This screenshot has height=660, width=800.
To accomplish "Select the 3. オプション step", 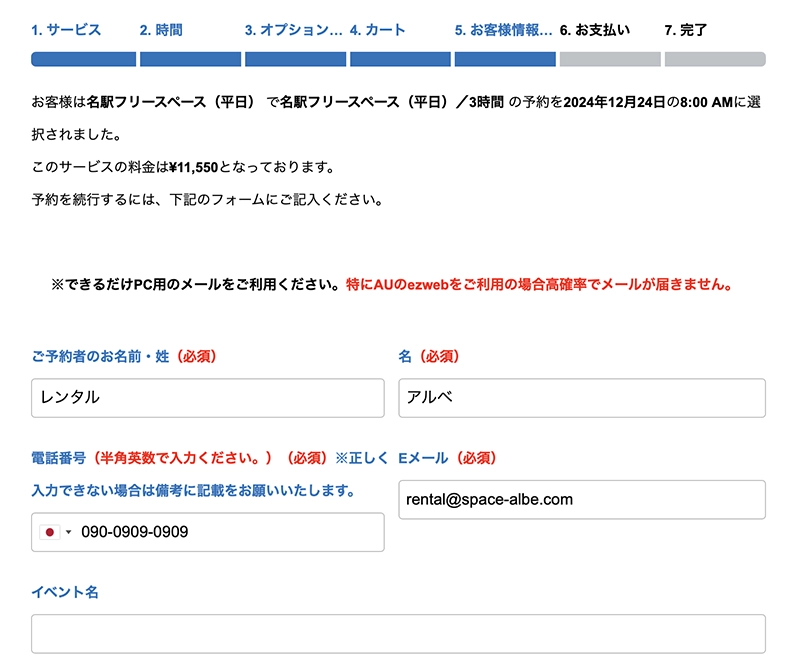I will pos(293,30).
